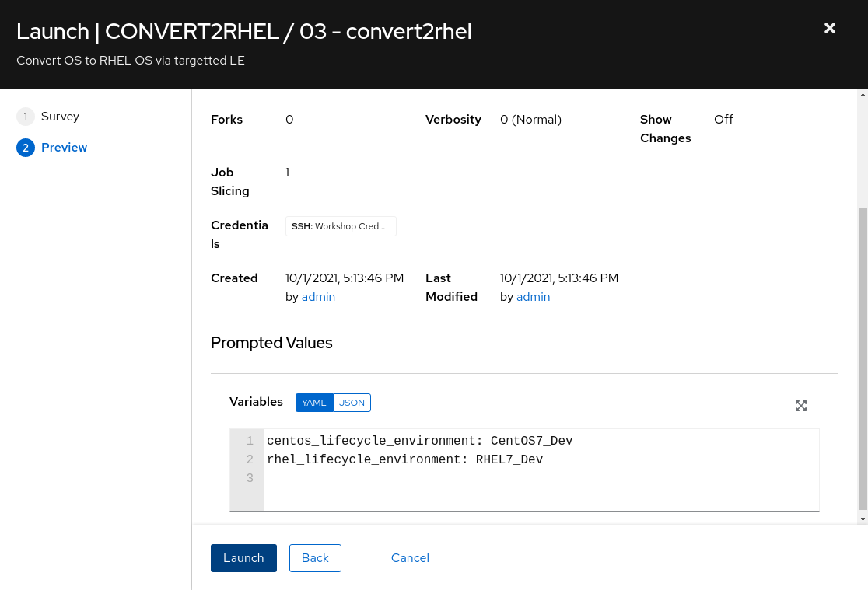Click scrollbar up arrow
This screenshot has width=868, height=590.
coord(863,95)
